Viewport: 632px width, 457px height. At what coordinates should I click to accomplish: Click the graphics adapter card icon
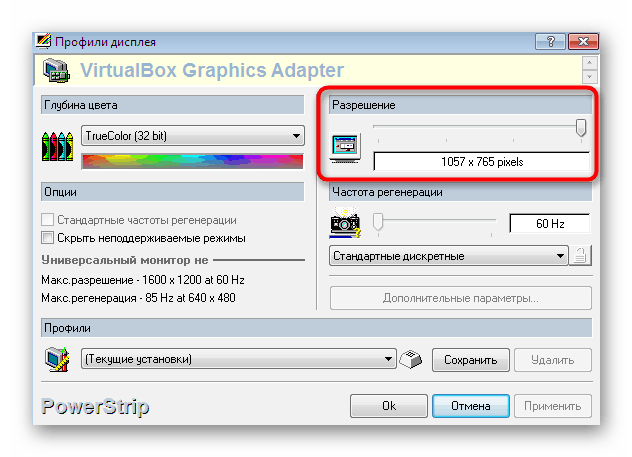[56, 71]
